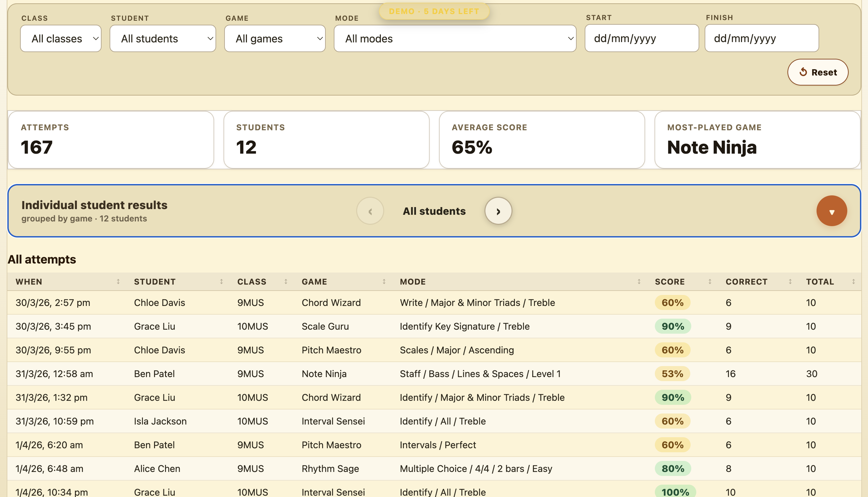Screen dimensions: 868x497
Task: Click the Identify Key Signature / Treble cell
Action: (x=465, y=326)
